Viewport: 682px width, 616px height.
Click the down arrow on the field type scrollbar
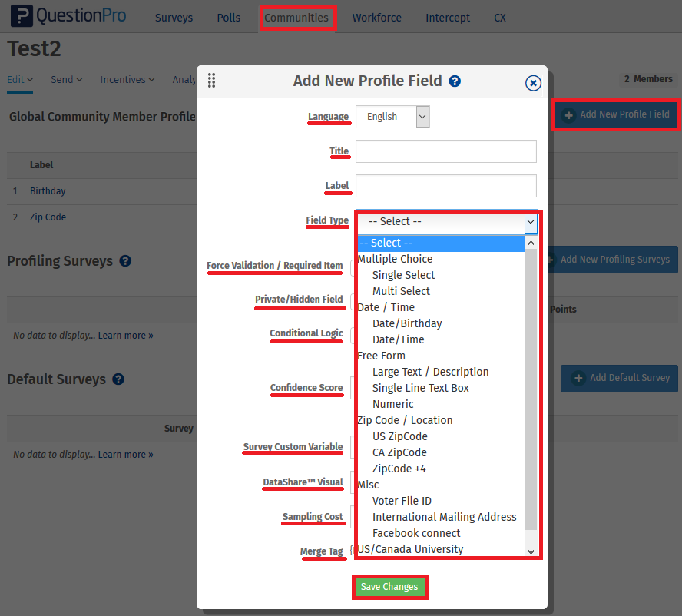[531, 550]
